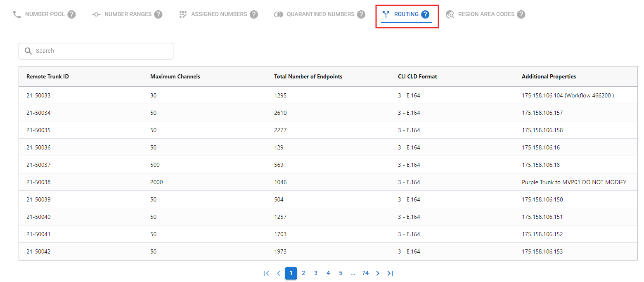The width and height of the screenshot is (644, 282).
Task: Type in the Search input field
Action: tap(101, 51)
